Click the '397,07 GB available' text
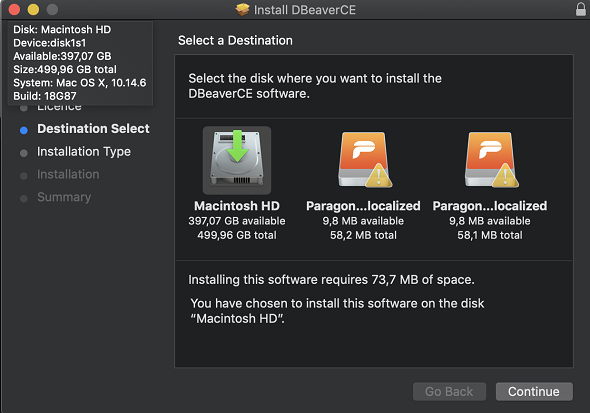 pyautogui.click(x=237, y=221)
